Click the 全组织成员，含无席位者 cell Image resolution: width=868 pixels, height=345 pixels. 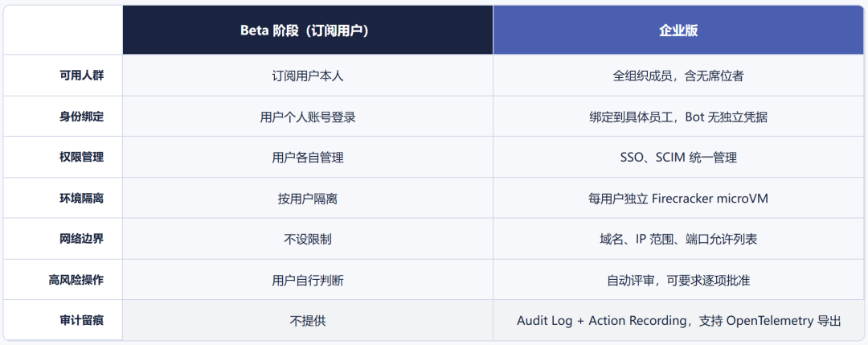[x=678, y=76]
